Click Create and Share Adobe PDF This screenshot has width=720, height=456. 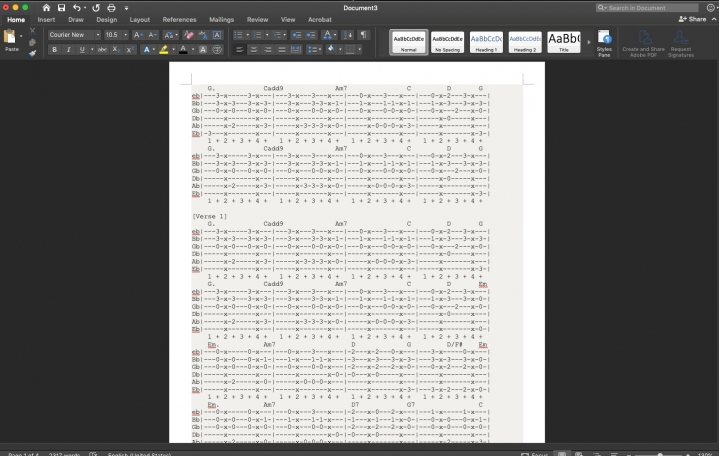click(643, 44)
